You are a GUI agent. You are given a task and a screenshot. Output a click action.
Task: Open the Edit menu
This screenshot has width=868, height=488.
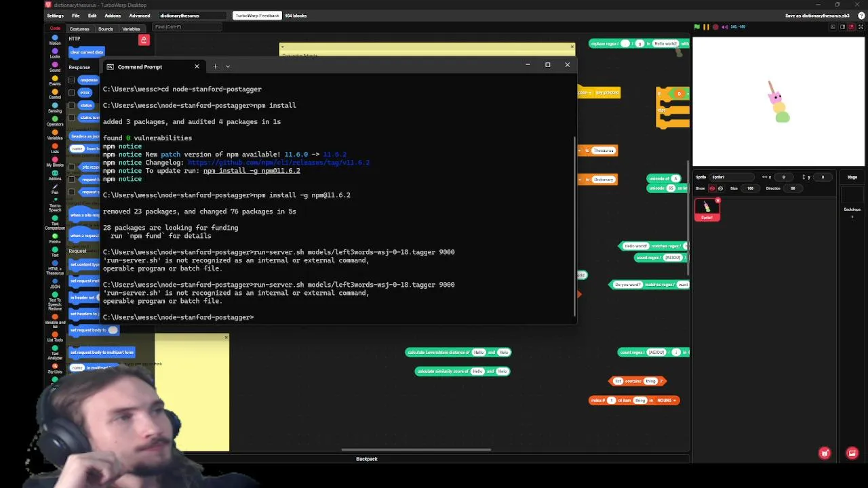click(x=92, y=16)
